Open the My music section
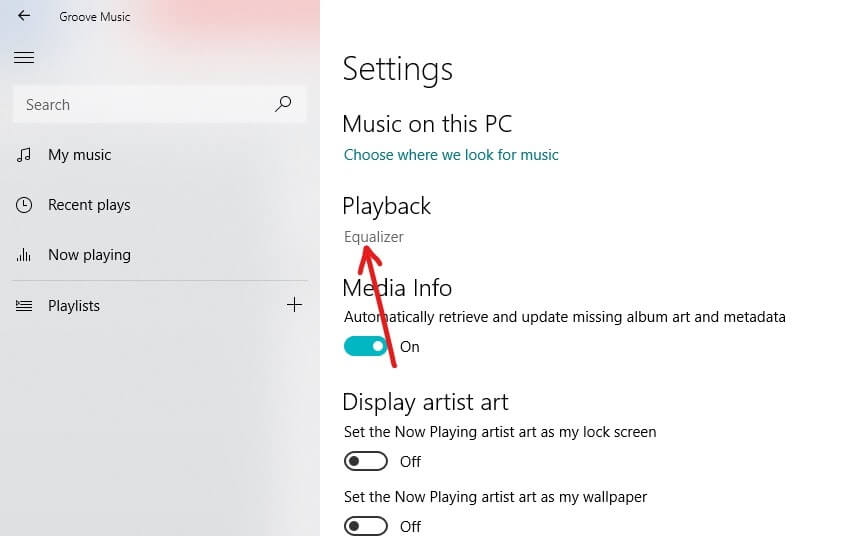The height and width of the screenshot is (536, 858). point(79,155)
